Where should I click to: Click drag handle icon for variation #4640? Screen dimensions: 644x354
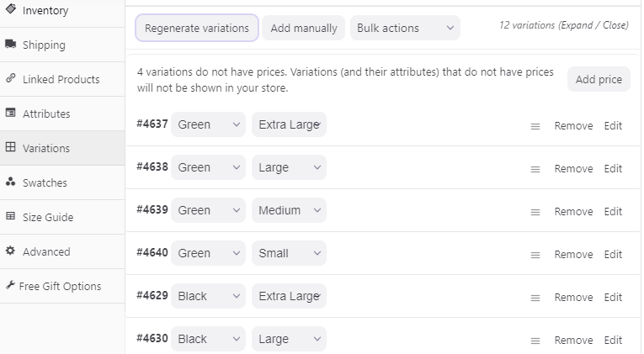pos(535,255)
